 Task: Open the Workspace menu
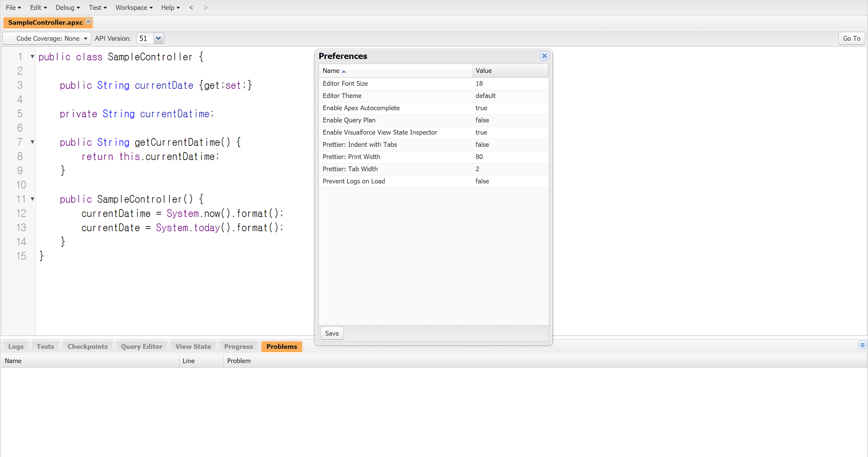134,7
